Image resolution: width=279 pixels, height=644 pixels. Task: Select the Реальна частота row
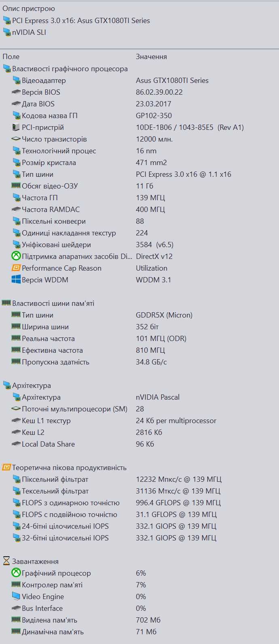click(139, 339)
